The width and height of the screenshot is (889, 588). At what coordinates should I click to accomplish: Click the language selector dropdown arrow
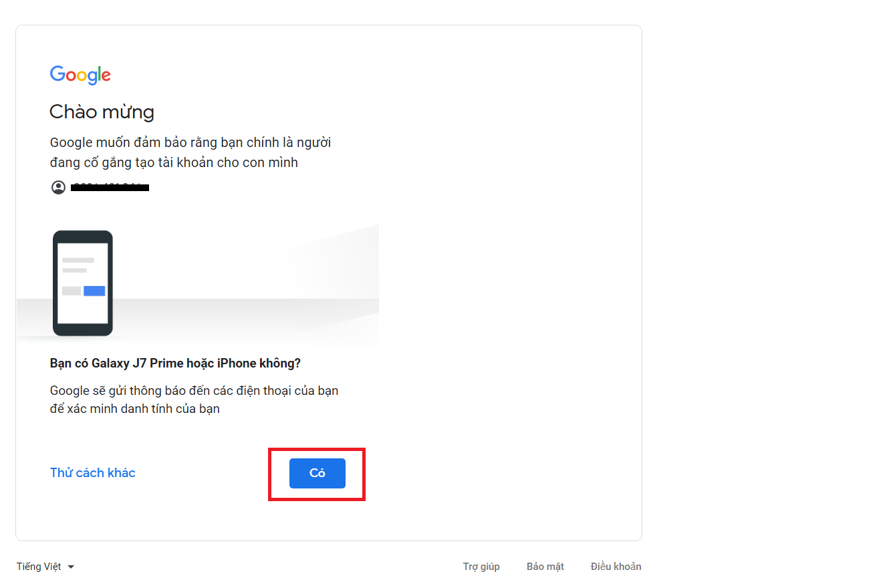(72, 566)
